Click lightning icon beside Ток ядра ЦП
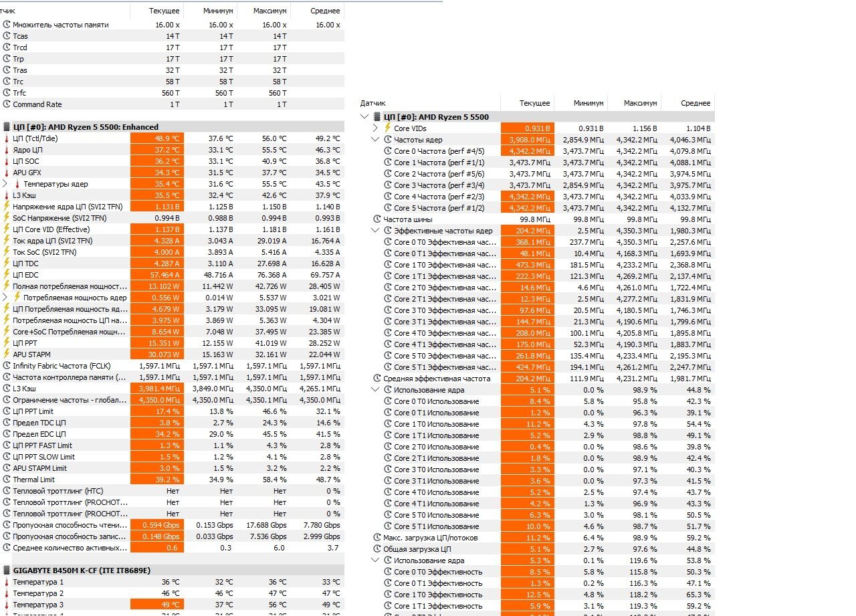The image size is (856, 616). [x=7, y=241]
